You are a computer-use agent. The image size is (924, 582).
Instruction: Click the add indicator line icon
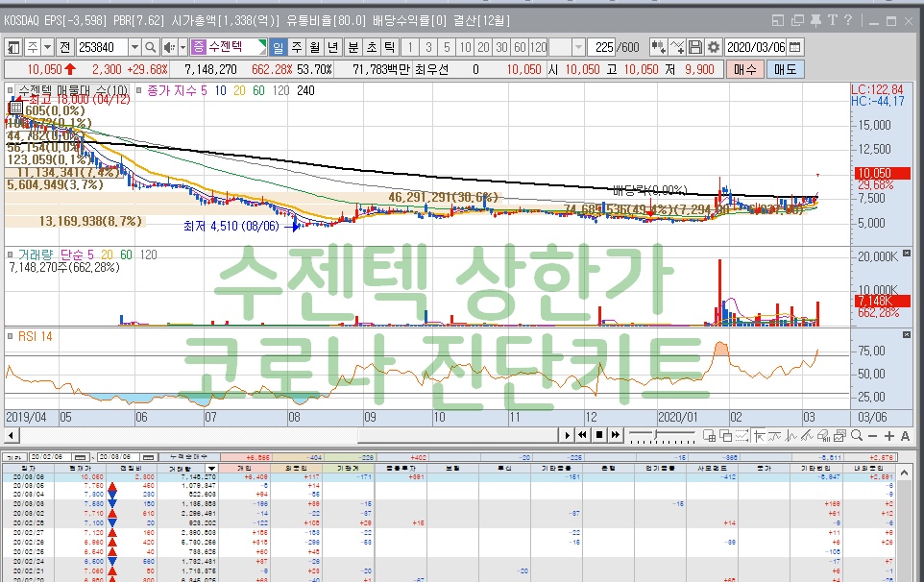(677, 47)
